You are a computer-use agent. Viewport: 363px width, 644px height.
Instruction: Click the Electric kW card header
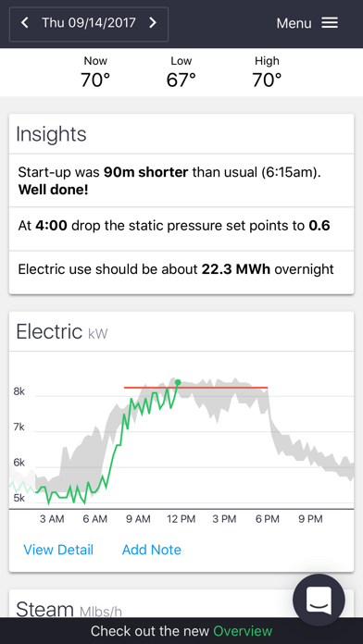point(181,331)
